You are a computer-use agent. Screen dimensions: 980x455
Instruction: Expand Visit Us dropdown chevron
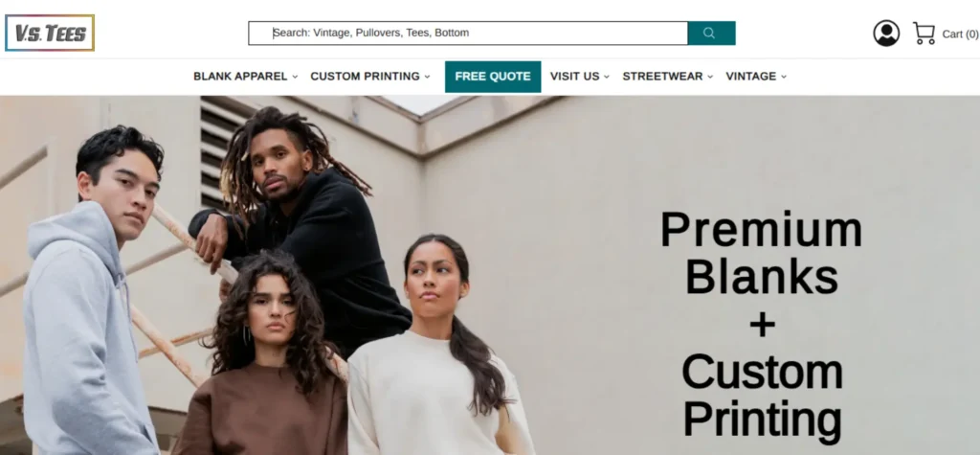click(606, 77)
